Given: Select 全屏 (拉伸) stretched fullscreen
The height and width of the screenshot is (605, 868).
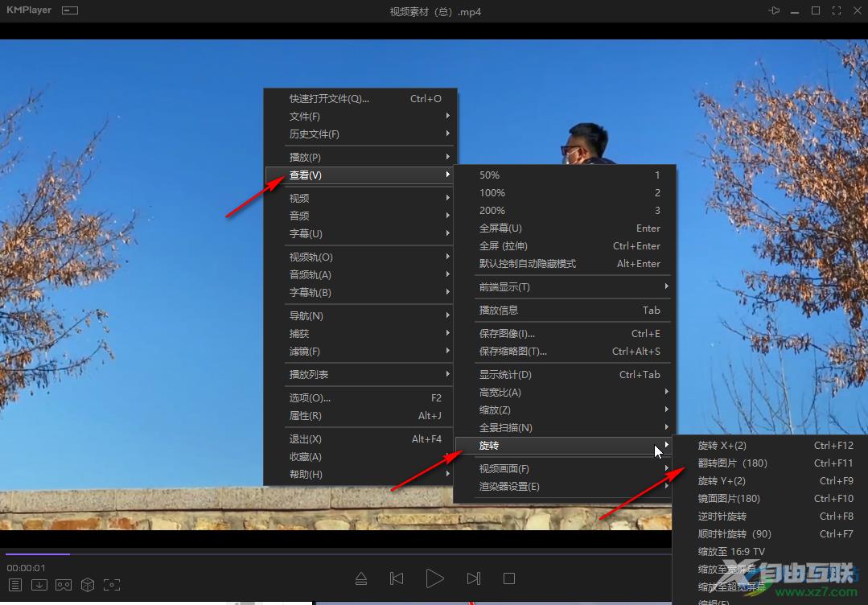Looking at the screenshot, I should pyautogui.click(x=564, y=245).
